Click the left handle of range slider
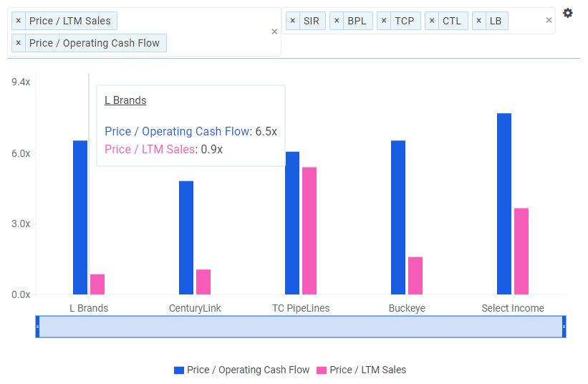This screenshot has height=384, width=588. (37, 327)
